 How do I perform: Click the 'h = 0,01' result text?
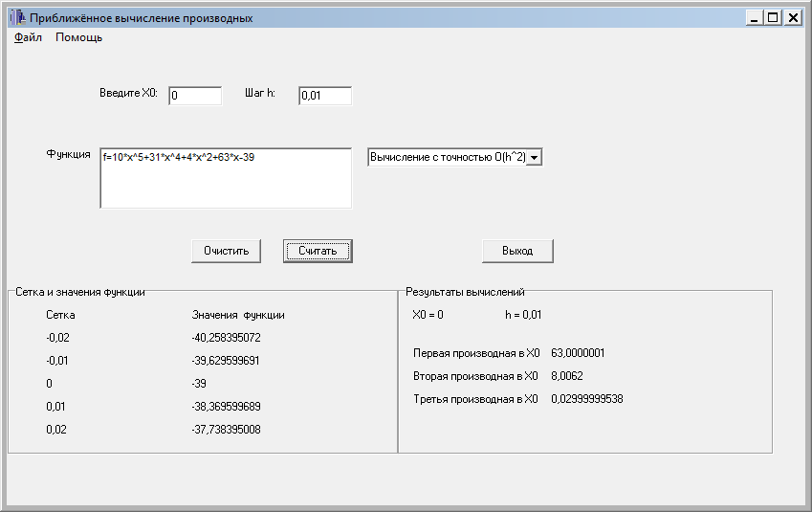(x=523, y=315)
